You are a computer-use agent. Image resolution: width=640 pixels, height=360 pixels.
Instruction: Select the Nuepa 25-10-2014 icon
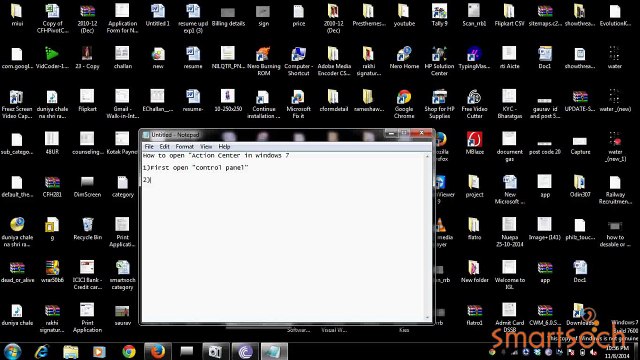click(509, 233)
